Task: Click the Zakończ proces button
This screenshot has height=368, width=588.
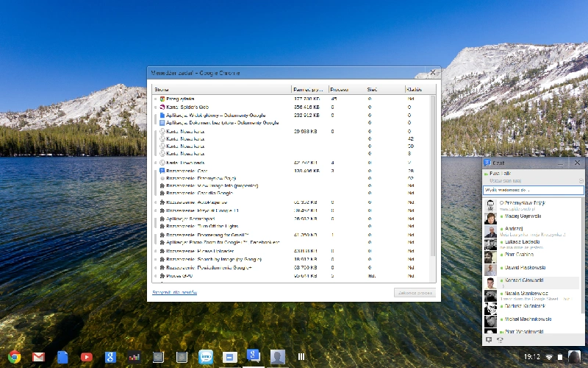Action: click(415, 292)
